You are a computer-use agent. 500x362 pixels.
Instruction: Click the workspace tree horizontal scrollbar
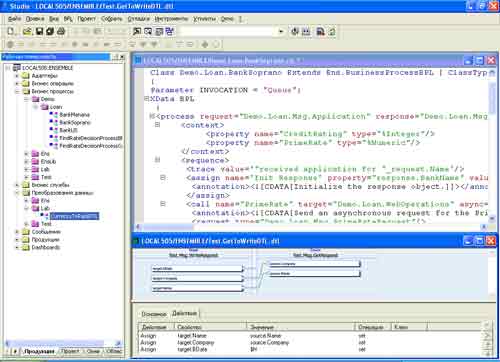(x=63, y=343)
